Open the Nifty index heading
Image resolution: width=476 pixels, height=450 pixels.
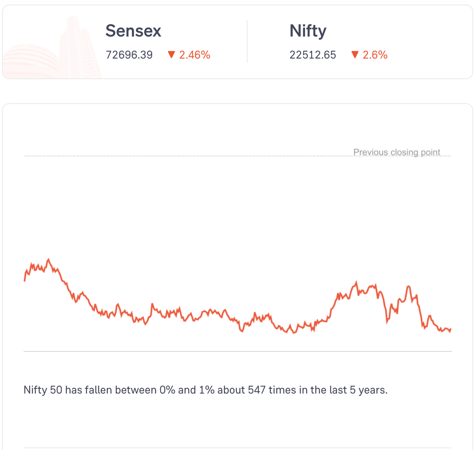coord(308,31)
